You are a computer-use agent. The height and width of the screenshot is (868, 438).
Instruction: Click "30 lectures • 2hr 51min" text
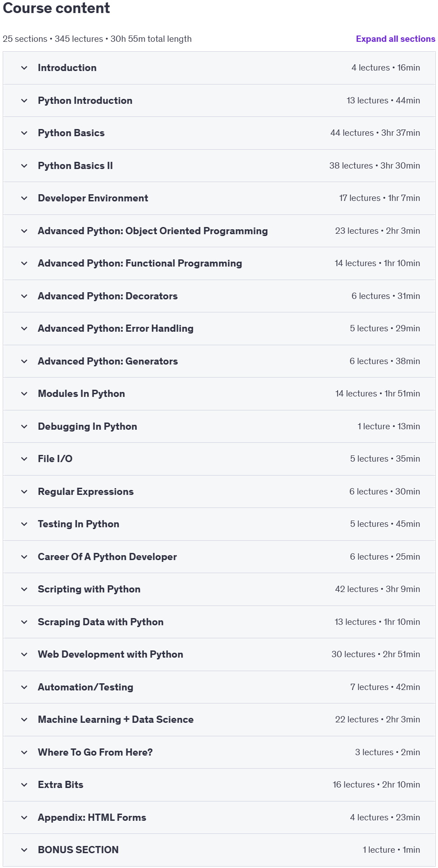point(375,654)
